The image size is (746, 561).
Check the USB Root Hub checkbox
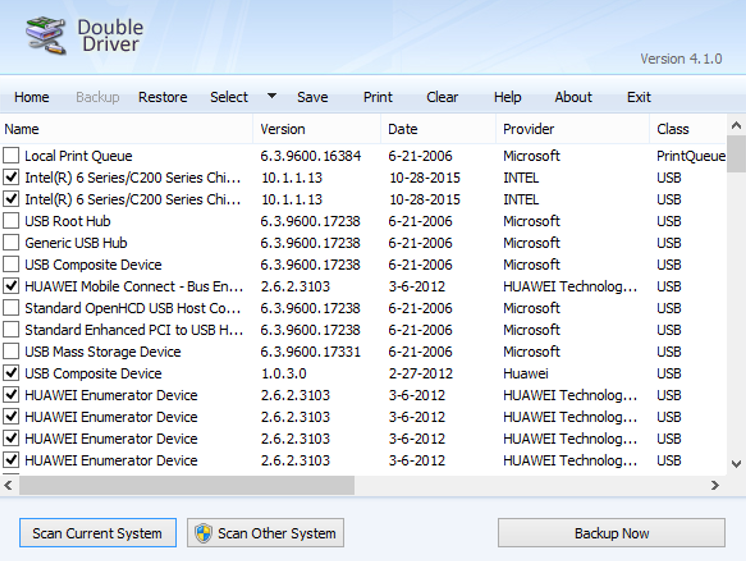pos(11,221)
